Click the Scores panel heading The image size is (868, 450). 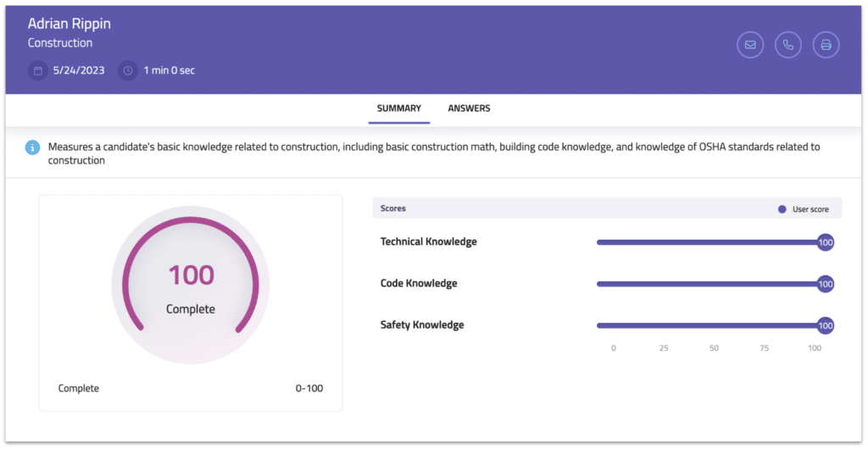393,208
